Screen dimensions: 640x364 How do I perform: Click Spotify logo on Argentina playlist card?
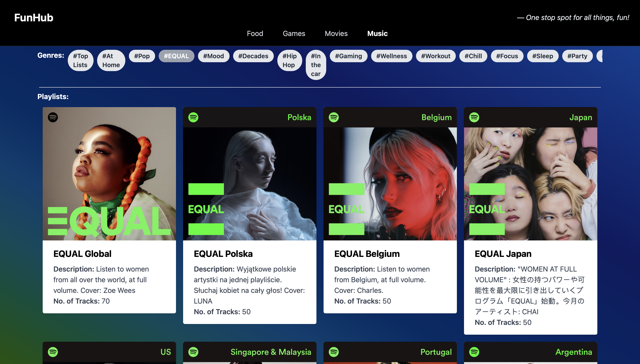(474, 352)
